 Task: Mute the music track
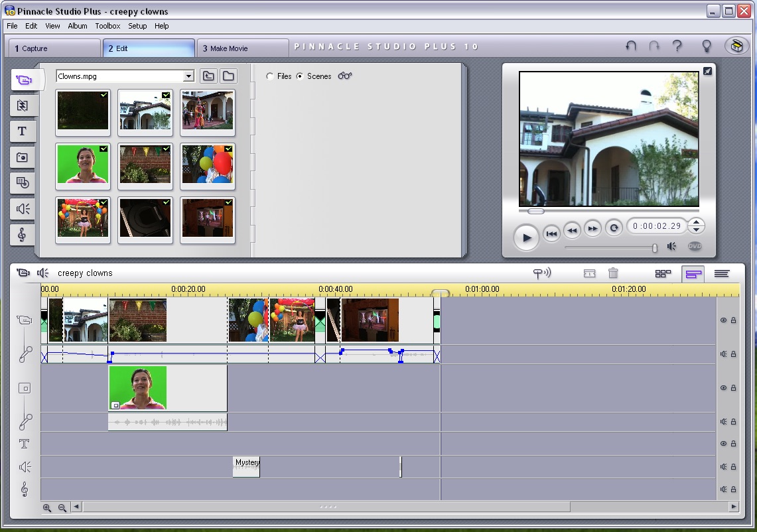[723, 489]
